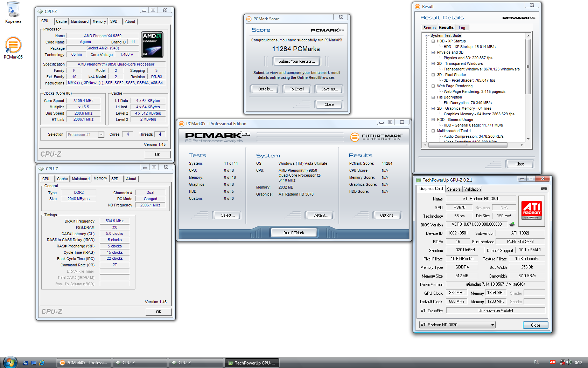Screen dimensions: 588x368
Task: Click the RU language indicator in taskbar
Action: (537, 362)
